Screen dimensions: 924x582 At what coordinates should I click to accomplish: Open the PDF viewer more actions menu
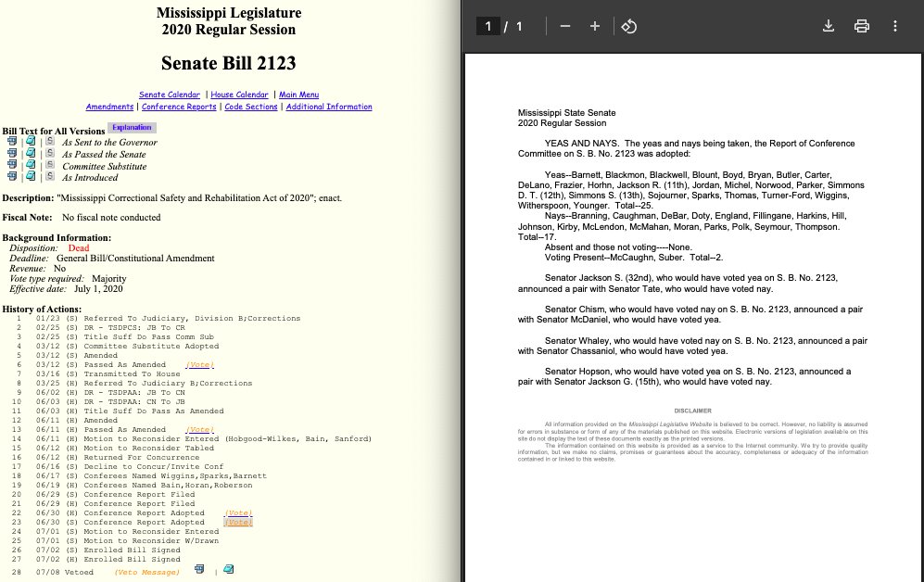(894, 27)
